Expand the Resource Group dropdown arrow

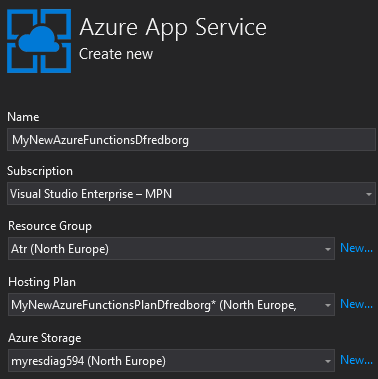pyautogui.click(x=328, y=249)
